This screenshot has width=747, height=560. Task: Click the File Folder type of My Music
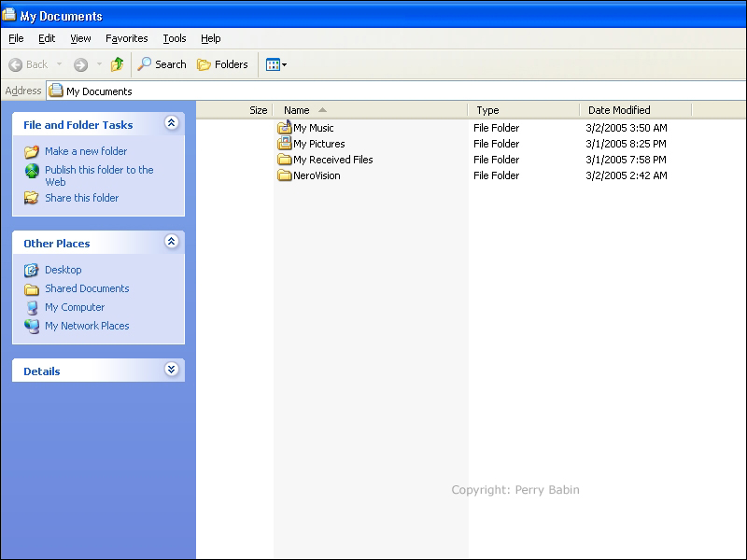(x=497, y=128)
